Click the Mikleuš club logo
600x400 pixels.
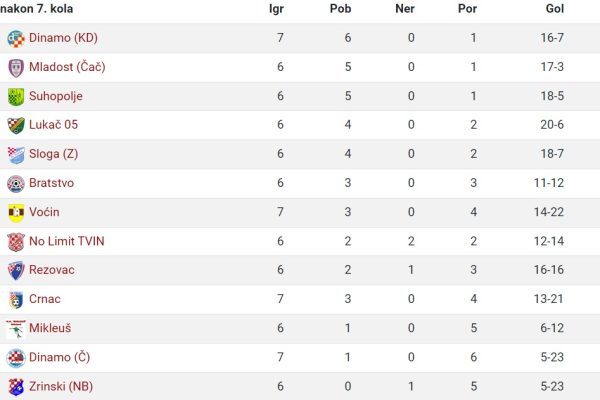[16, 329]
